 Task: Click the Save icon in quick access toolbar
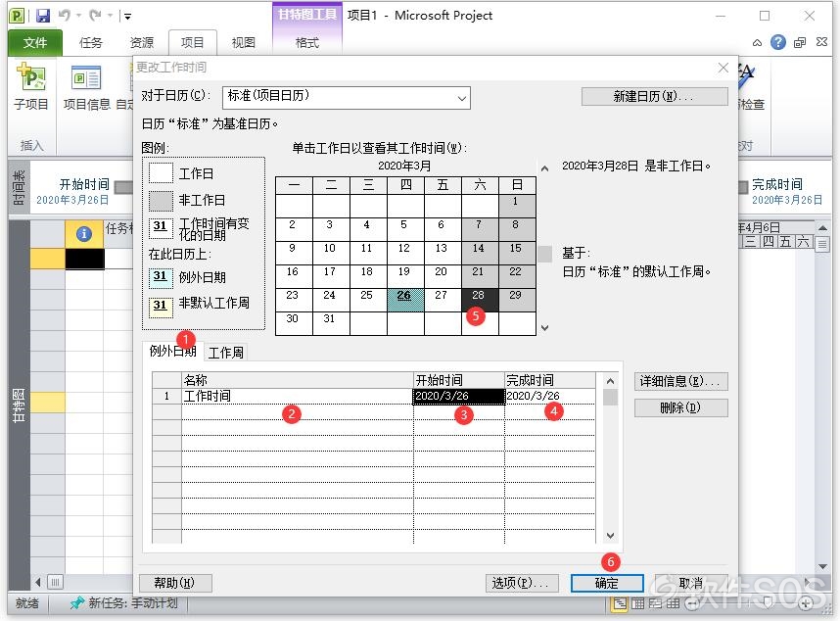43,16
